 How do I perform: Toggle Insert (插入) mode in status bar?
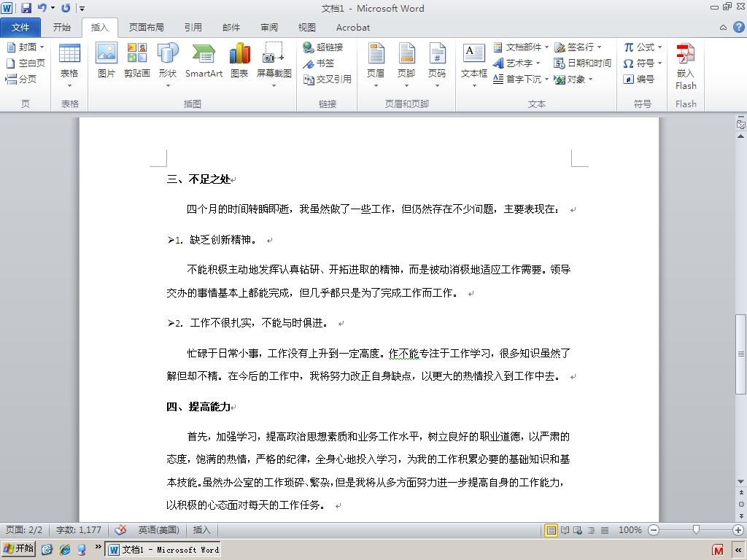pos(201,529)
